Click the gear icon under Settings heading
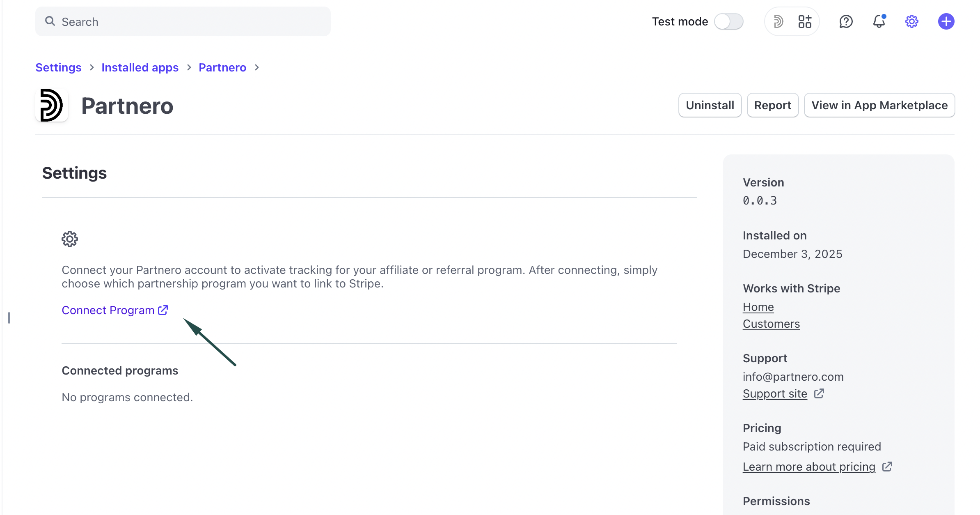This screenshot has width=980, height=515. point(70,239)
